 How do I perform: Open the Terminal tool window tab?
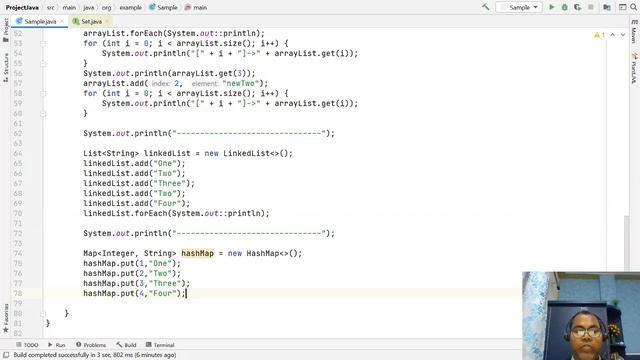[x=160, y=345]
